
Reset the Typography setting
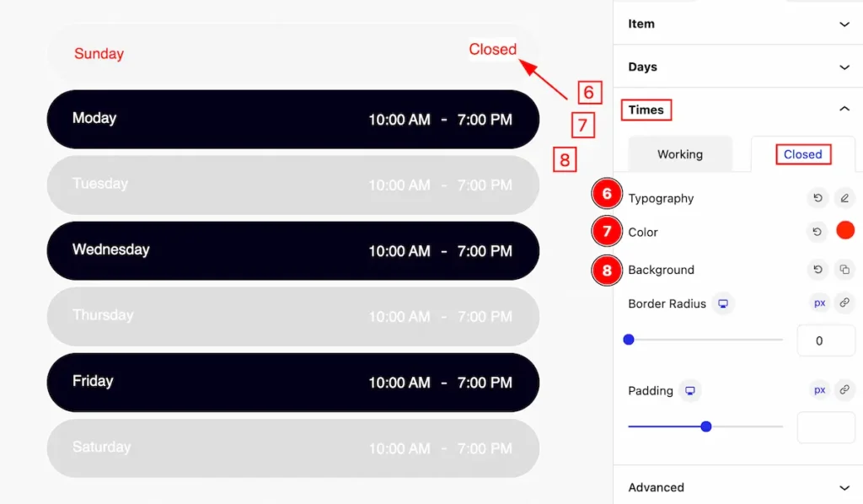[817, 198]
